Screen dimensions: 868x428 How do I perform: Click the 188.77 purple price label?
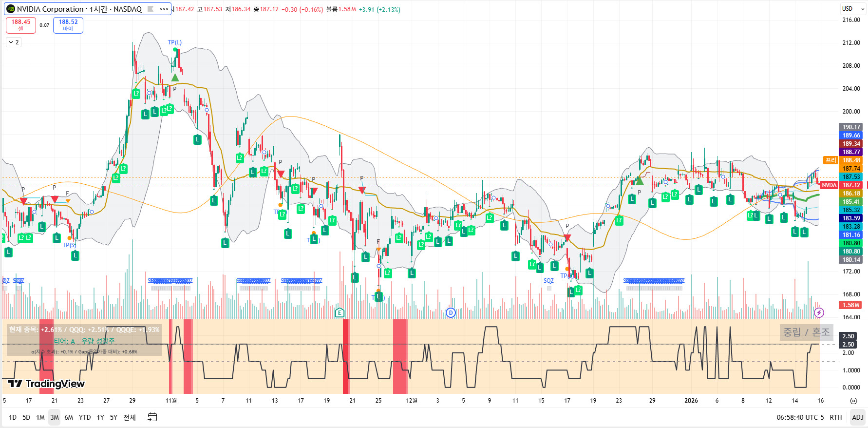pos(851,152)
